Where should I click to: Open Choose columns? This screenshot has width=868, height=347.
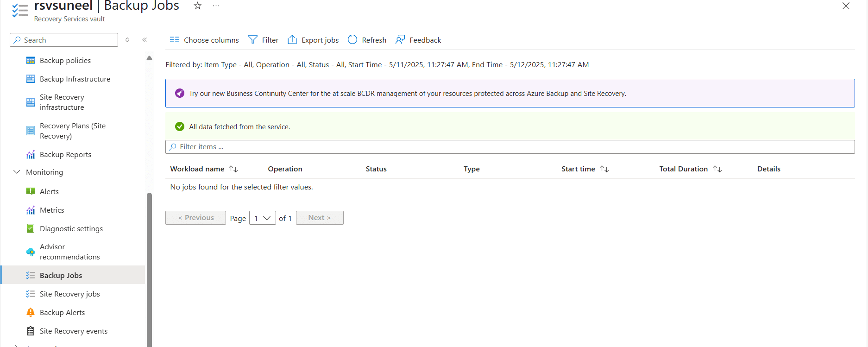pos(204,40)
